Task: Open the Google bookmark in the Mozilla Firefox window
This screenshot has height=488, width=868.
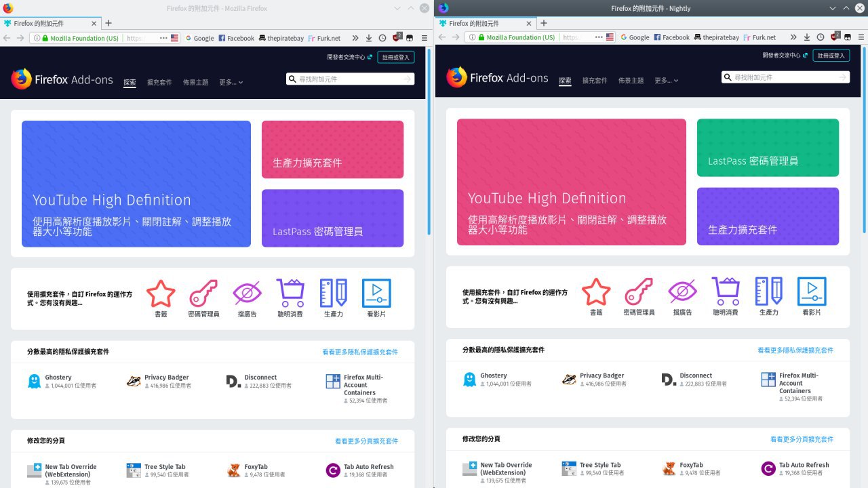Action: (199, 38)
